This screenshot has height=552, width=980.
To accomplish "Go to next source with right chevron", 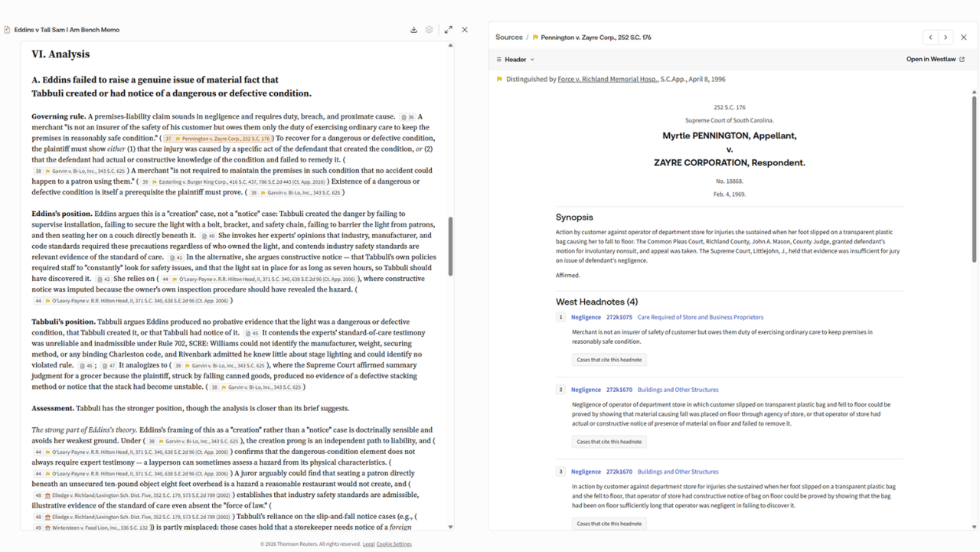I will 946,37.
